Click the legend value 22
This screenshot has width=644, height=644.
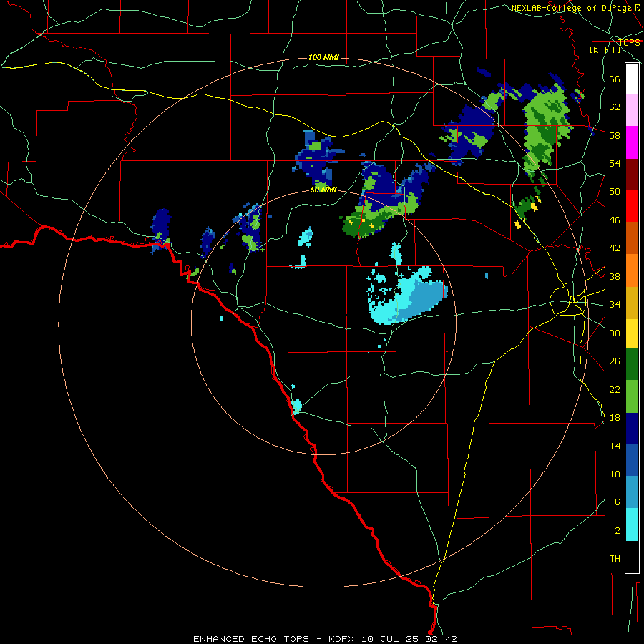click(x=615, y=389)
